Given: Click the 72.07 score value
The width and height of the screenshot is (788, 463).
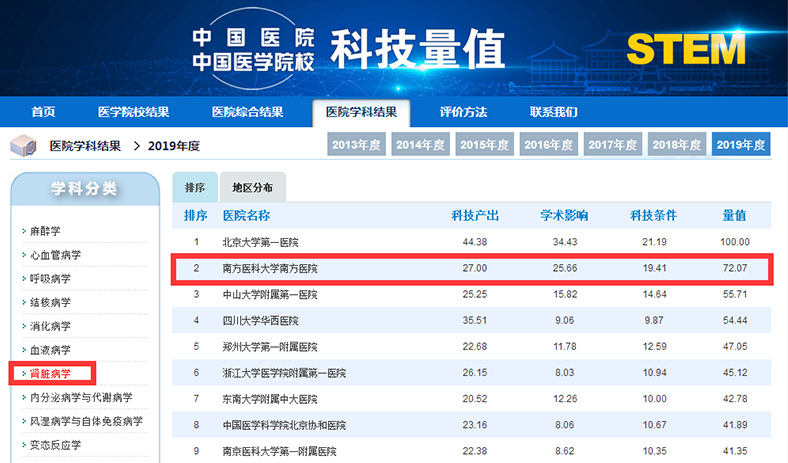Looking at the screenshot, I should pos(735,268).
